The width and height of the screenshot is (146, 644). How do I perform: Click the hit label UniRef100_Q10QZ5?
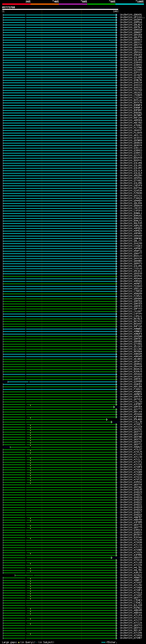[x=131, y=75]
